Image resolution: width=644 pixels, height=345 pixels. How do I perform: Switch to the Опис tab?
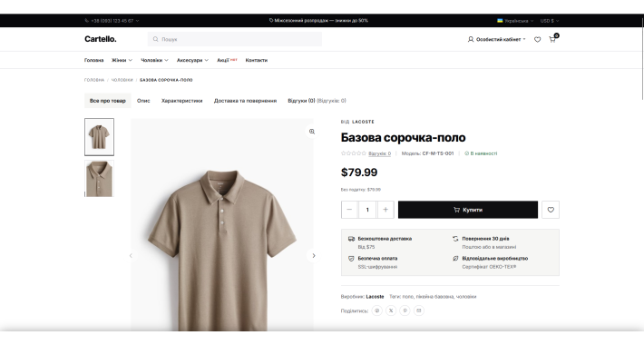143,101
